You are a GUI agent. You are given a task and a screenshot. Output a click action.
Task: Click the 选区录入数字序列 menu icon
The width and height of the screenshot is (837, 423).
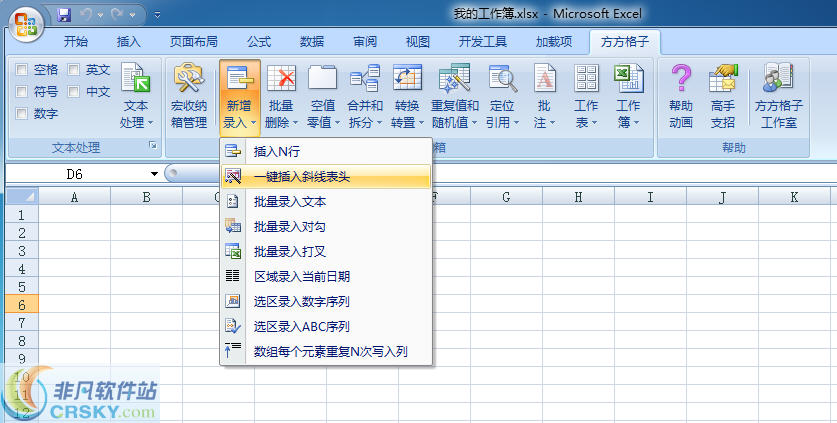tap(233, 301)
